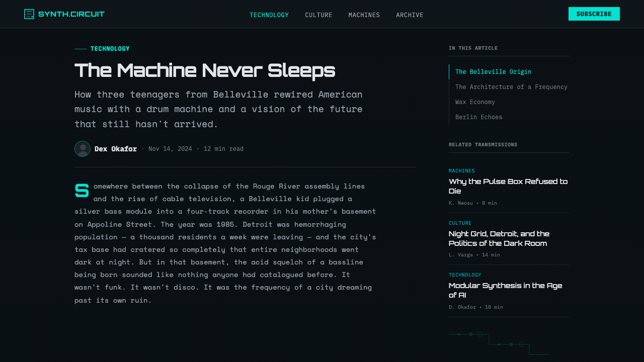Viewport: 644px width, 362px height.
Task: Open Dex Okafor's author name link
Action: pos(116,149)
